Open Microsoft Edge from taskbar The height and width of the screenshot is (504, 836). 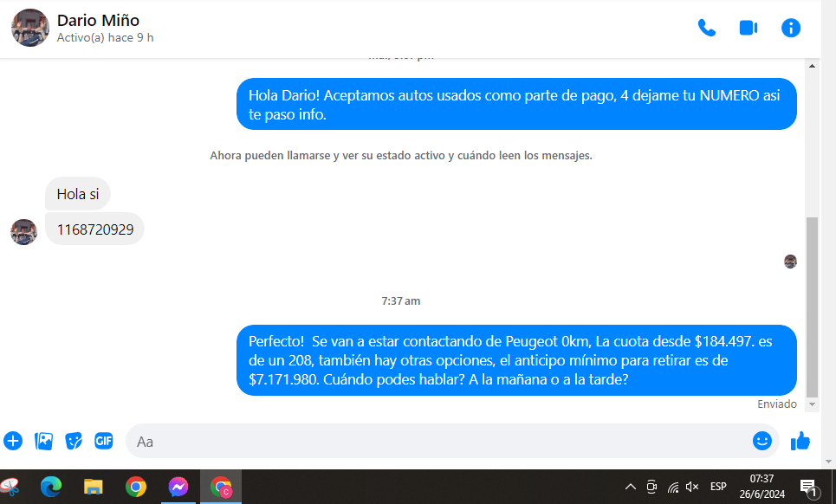(x=51, y=487)
